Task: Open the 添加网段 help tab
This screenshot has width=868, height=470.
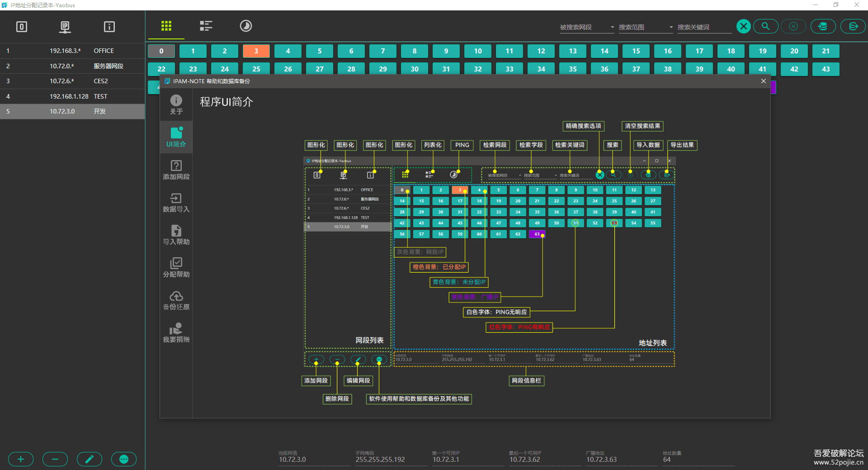Action: click(176, 170)
